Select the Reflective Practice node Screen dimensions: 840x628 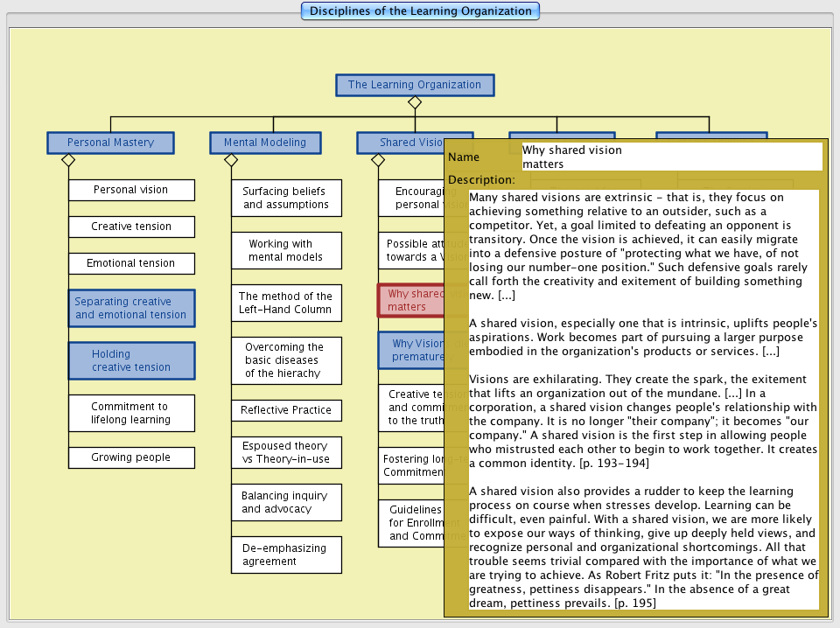click(x=286, y=410)
